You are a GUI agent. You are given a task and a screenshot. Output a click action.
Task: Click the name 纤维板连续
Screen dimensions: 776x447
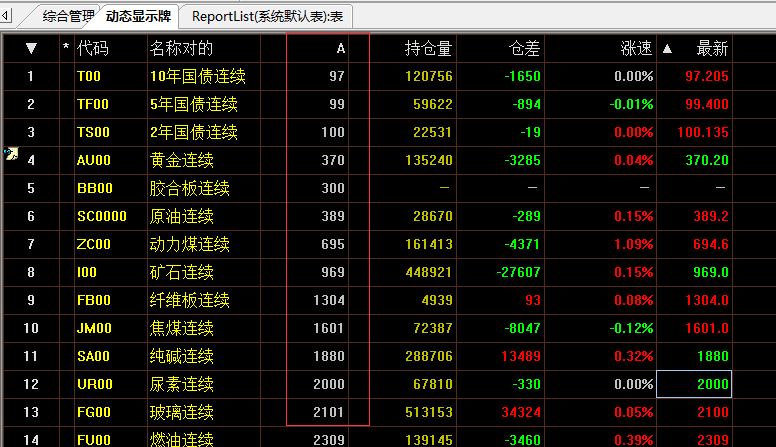coord(190,300)
